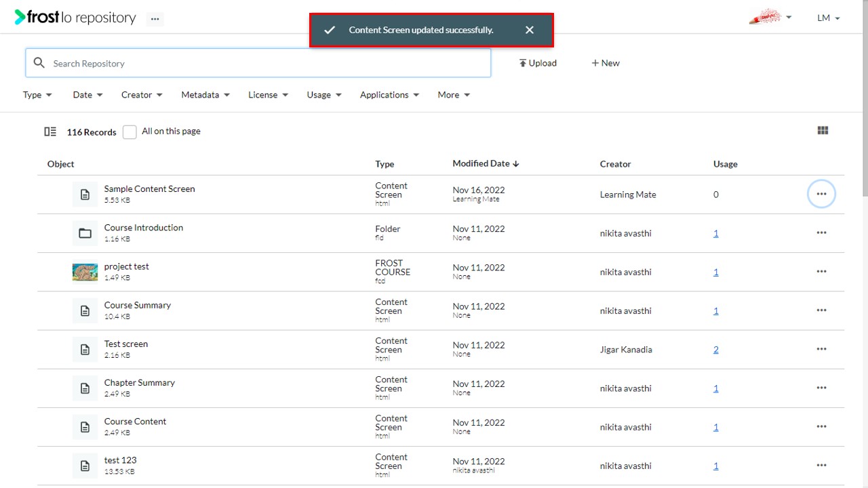
Task: Open actions menu for Sample Content Screen
Action: point(821,195)
